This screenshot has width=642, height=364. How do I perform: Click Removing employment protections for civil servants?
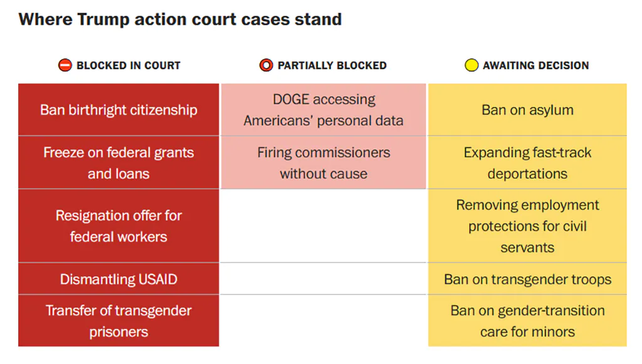[x=527, y=226]
